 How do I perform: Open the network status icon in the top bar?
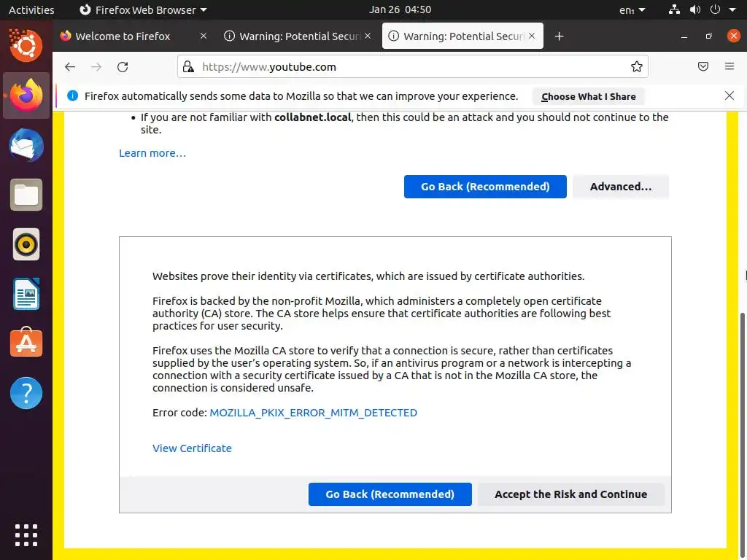point(674,9)
